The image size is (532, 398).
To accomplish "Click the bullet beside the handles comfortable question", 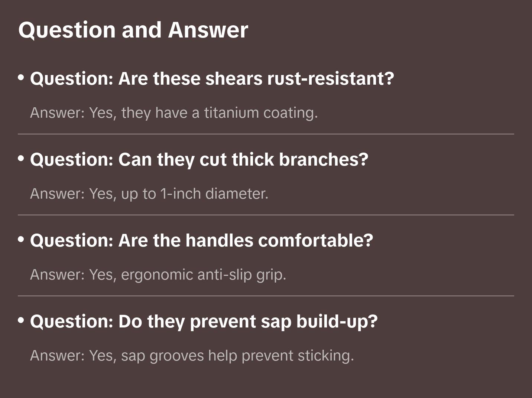I will 21,239.
